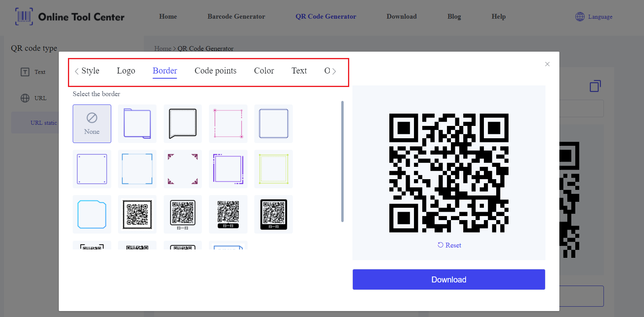
Task: Select URL static in the sidebar
Action: tap(44, 123)
